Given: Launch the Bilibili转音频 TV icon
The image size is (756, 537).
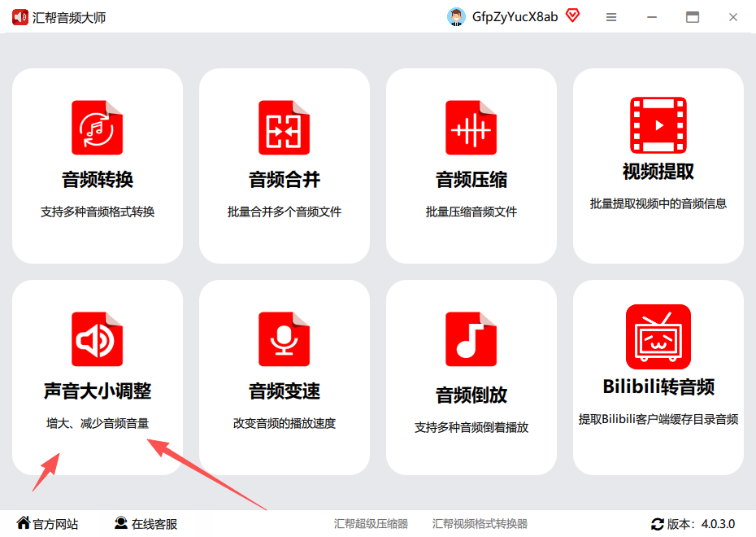Looking at the screenshot, I should 658,336.
